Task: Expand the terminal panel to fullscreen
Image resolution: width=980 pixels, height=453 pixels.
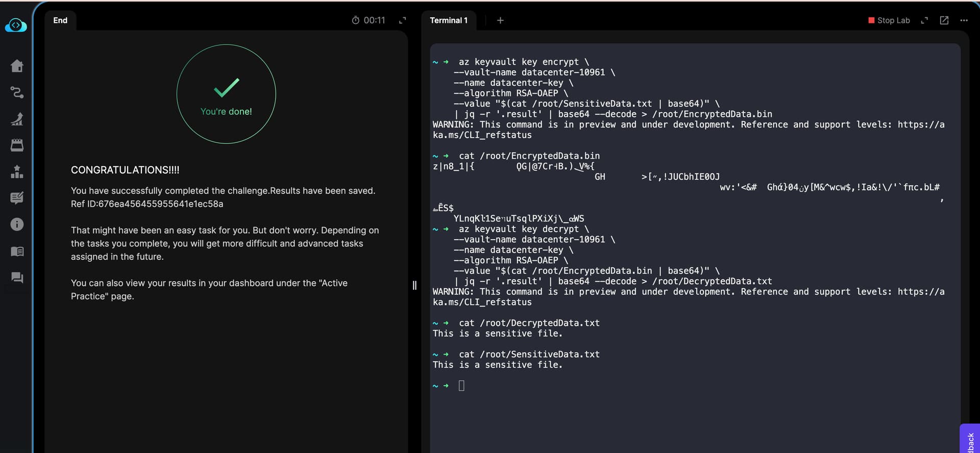Action: pos(924,20)
